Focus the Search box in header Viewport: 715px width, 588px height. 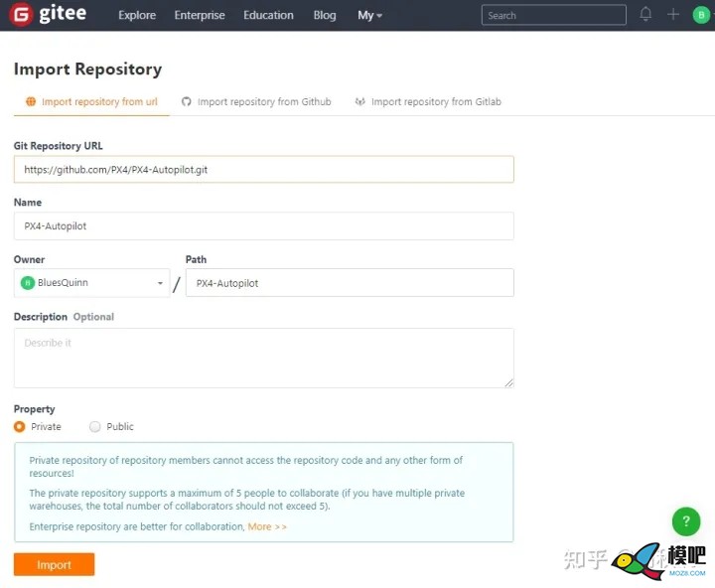click(553, 15)
